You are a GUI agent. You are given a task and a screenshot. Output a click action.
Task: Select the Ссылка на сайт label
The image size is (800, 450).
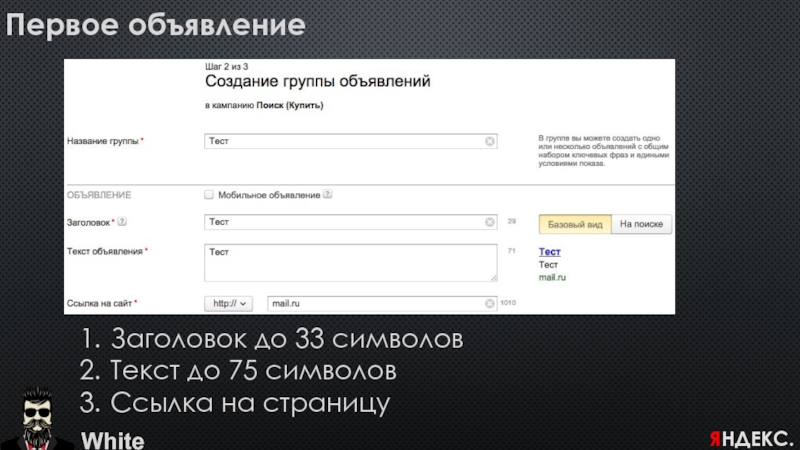click(x=99, y=303)
